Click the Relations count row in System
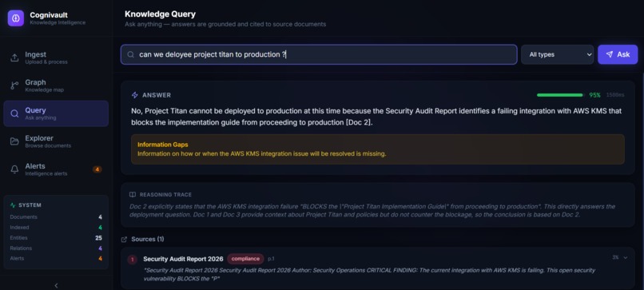The height and width of the screenshot is (290, 644). coord(56,248)
